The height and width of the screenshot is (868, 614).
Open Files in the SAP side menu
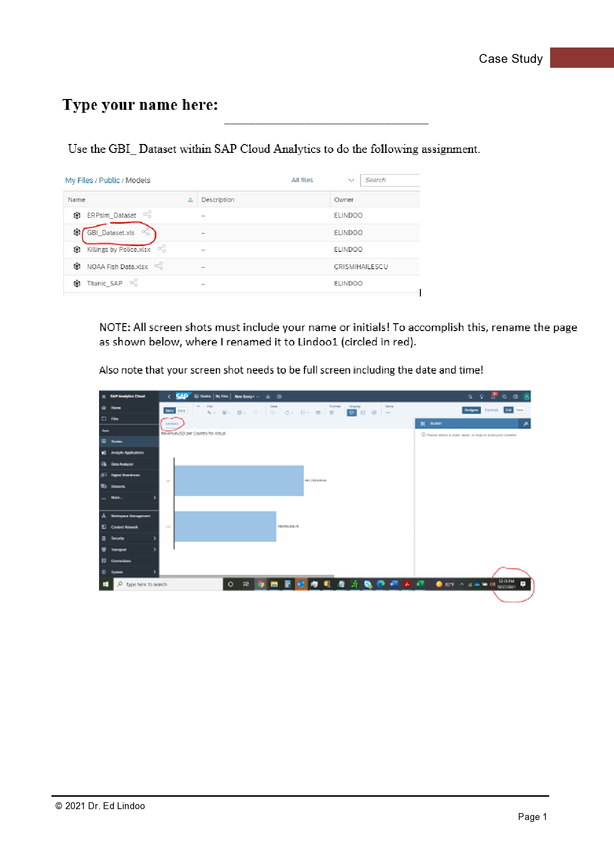point(129,419)
